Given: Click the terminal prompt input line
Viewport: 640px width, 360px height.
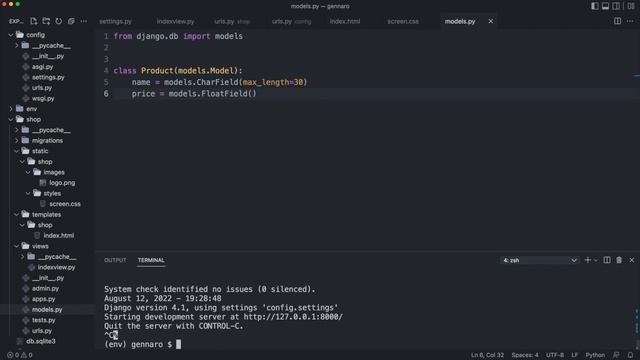Looking at the screenshot, I should (142, 344).
